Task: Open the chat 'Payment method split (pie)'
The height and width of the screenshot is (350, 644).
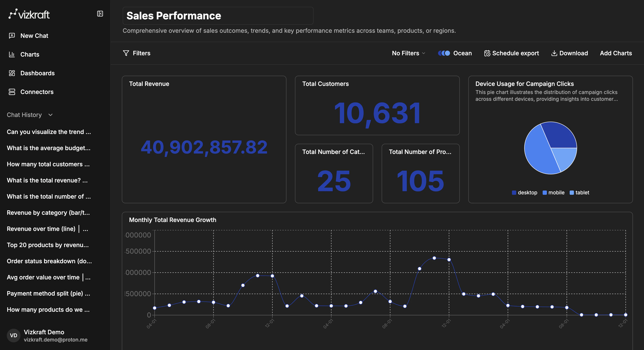Action: pos(48,294)
